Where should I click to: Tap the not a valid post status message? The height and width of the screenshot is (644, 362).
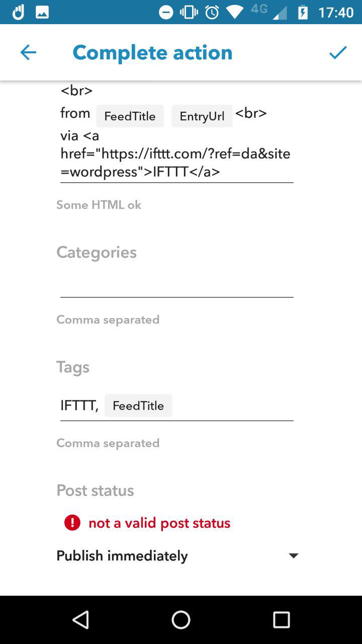[159, 523]
